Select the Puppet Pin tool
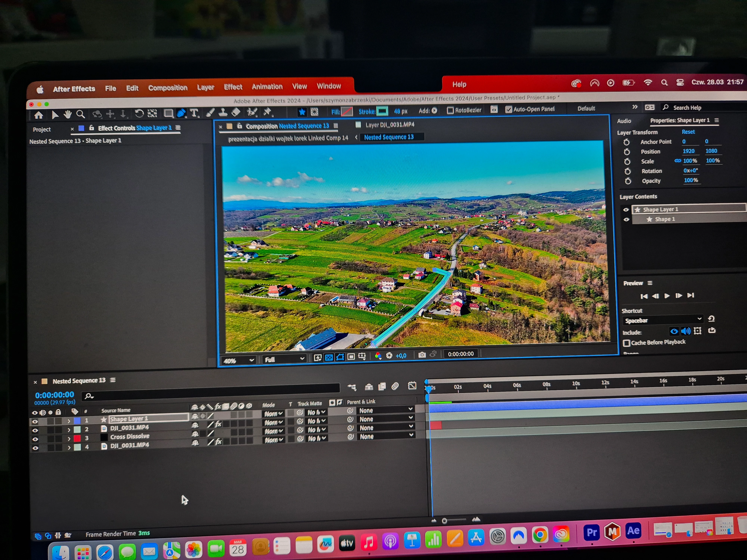The width and height of the screenshot is (747, 560). pyautogui.click(x=267, y=112)
